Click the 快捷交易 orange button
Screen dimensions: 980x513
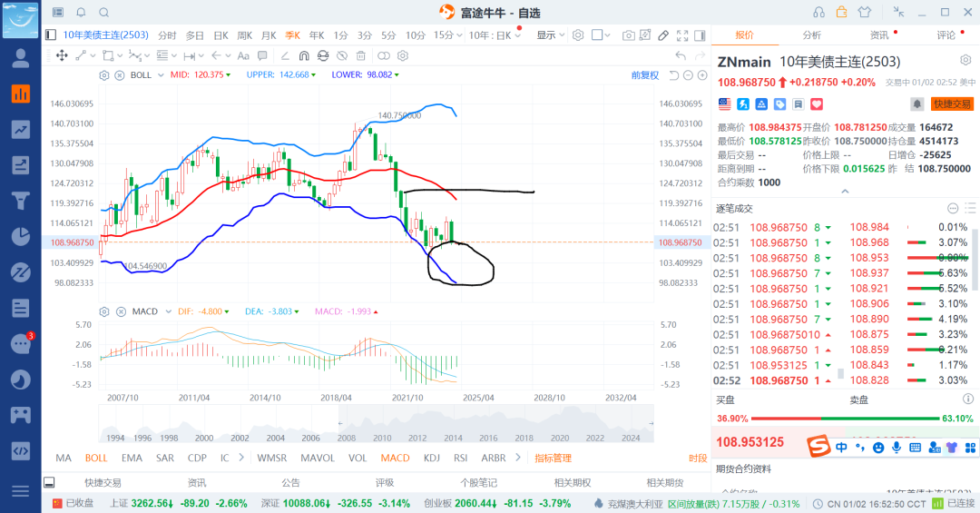click(952, 104)
